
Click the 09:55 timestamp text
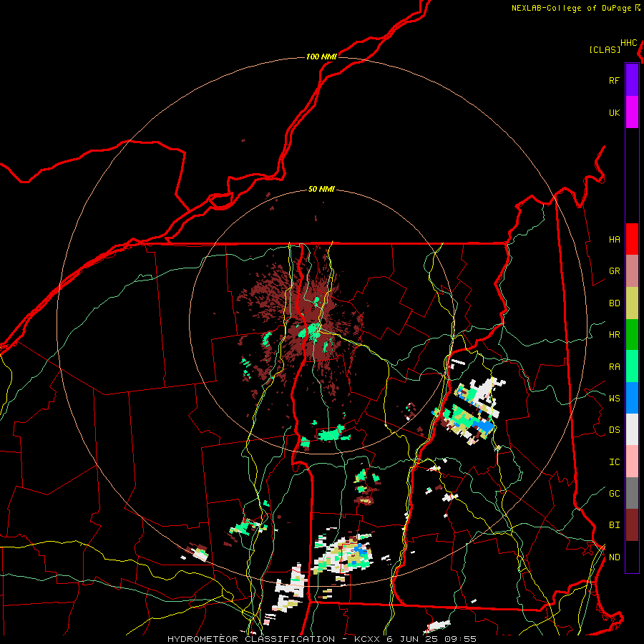coord(460,639)
